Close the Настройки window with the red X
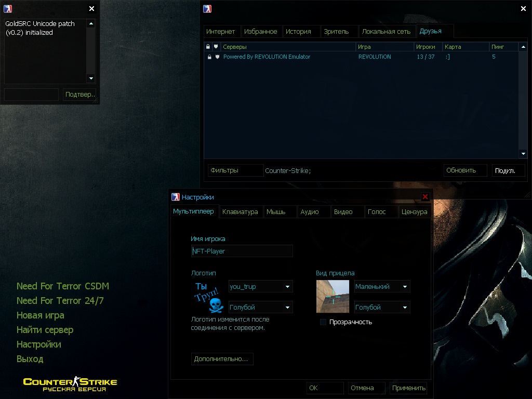Screen dimensions: 532x399 tap(425, 197)
